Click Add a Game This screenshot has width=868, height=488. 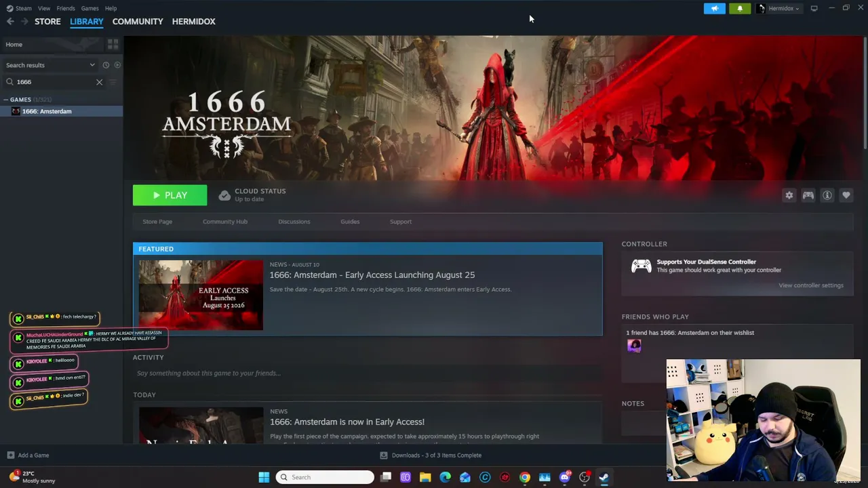28,455
